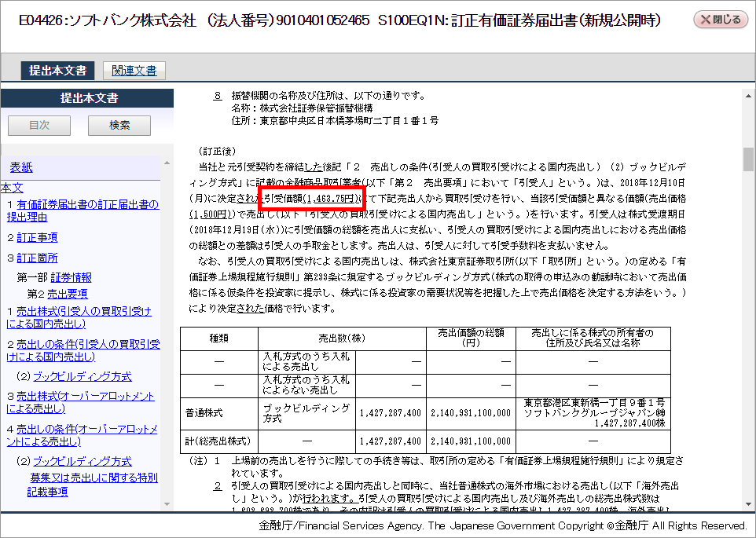Click the (訂正後) heading text
This screenshot has width=756, height=538.
217,152
